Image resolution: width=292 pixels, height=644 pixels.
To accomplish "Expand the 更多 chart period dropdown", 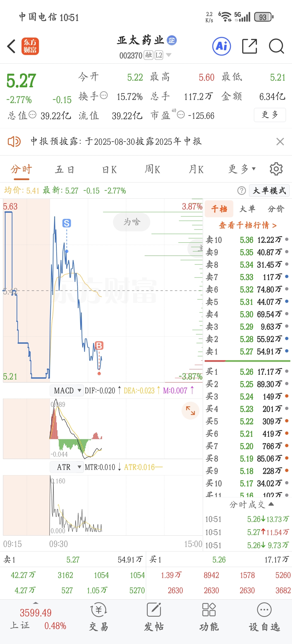I will point(242,169).
